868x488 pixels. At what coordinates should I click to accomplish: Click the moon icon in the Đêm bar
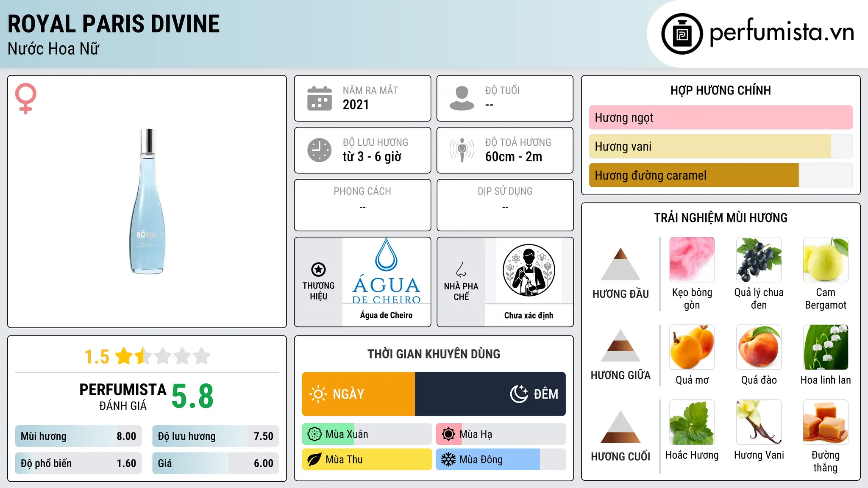click(519, 394)
